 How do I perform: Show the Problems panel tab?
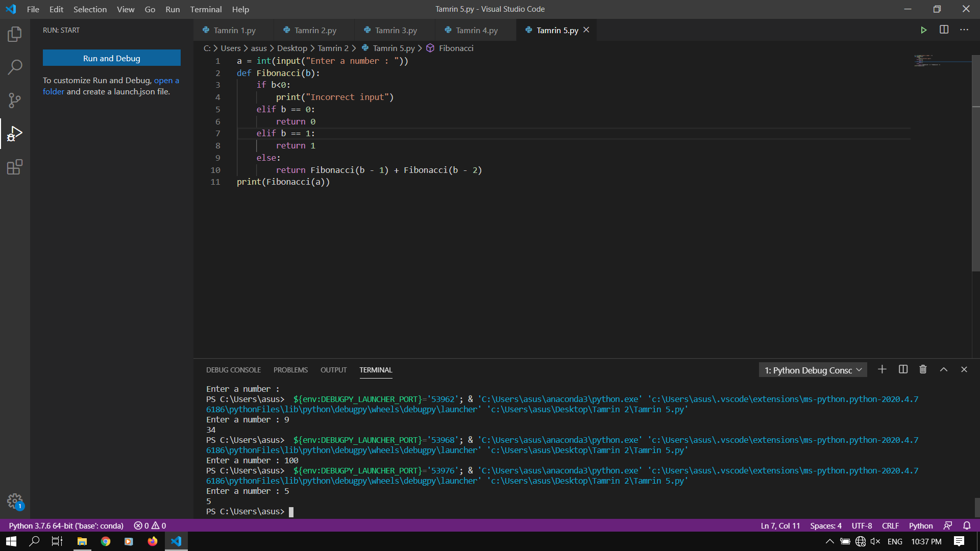coord(290,370)
